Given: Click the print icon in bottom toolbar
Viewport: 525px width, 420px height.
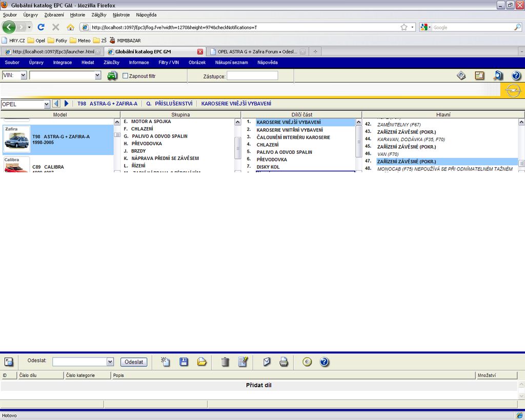Looking at the screenshot, I should [x=284, y=362].
